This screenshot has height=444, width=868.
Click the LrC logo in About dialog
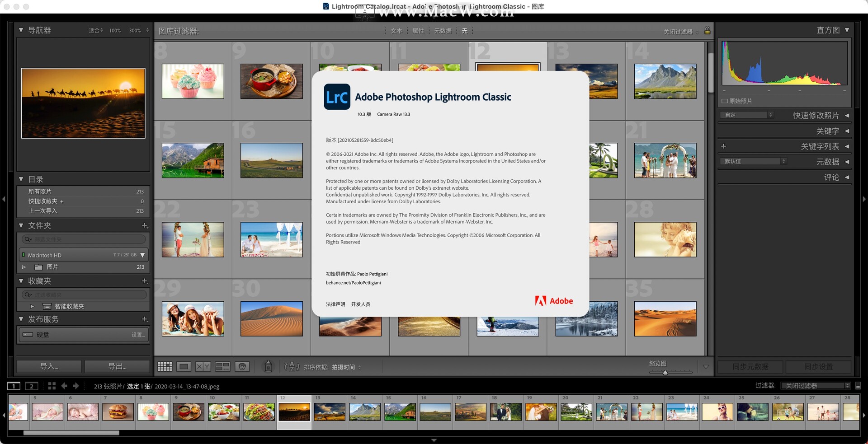[x=337, y=97]
